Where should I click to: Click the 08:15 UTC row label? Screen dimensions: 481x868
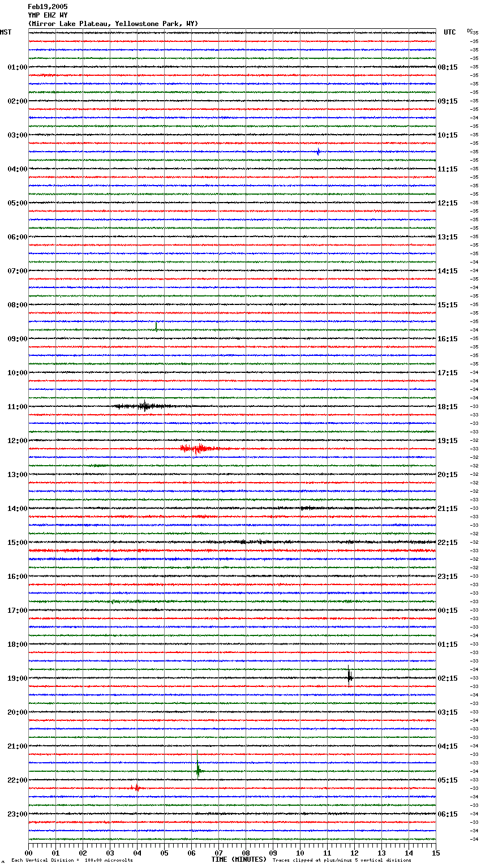coord(448,67)
